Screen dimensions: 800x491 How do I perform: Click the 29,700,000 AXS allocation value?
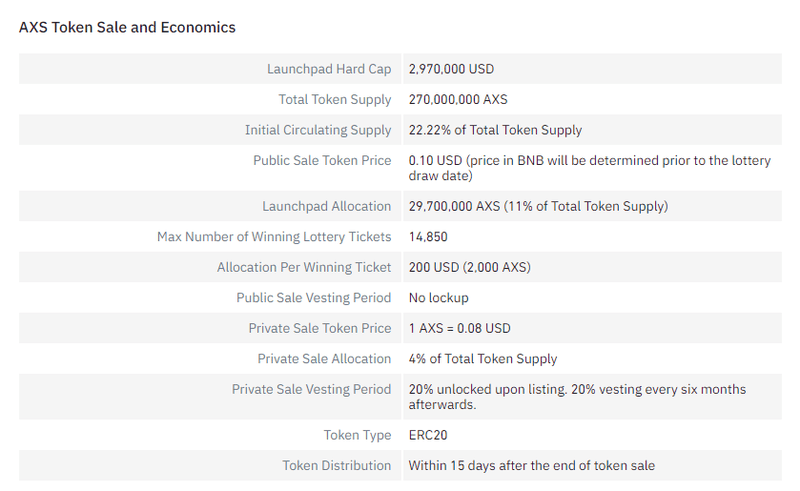tap(538, 206)
